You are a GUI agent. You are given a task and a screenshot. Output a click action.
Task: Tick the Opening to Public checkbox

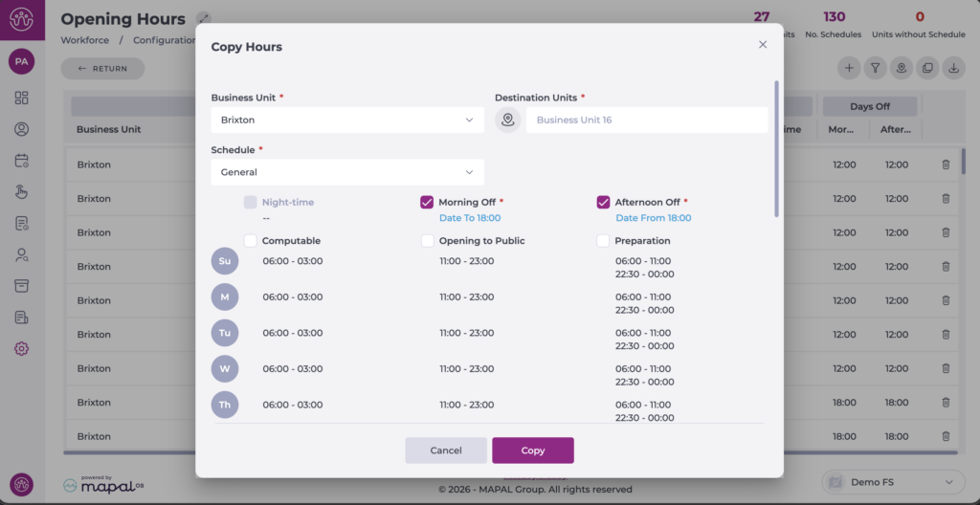(x=427, y=241)
